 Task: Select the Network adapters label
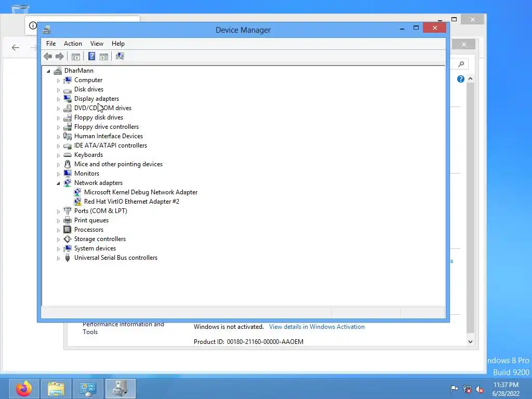click(x=98, y=183)
